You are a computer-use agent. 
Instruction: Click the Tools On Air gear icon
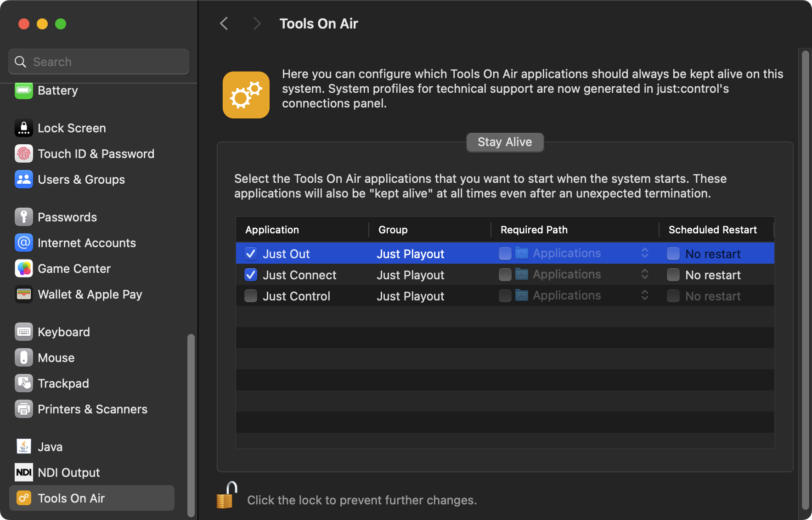click(246, 95)
